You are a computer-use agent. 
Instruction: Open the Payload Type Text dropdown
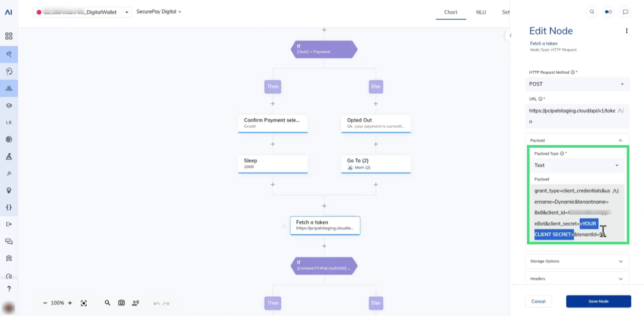pyautogui.click(x=577, y=165)
